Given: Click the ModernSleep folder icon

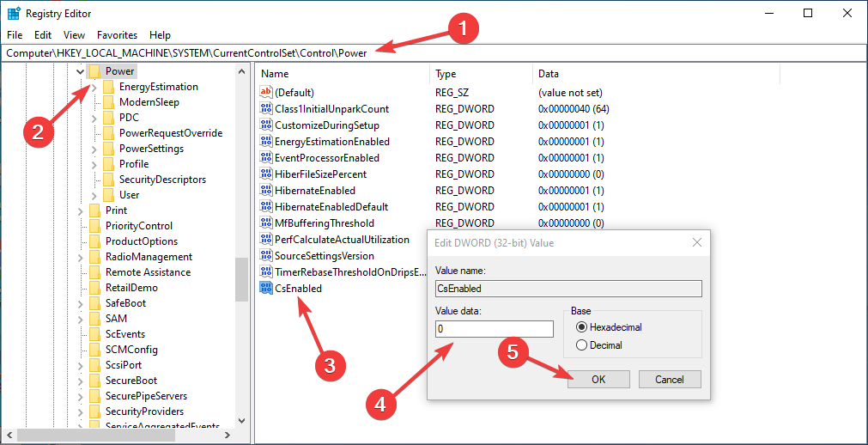Looking at the screenshot, I should [108, 102].
